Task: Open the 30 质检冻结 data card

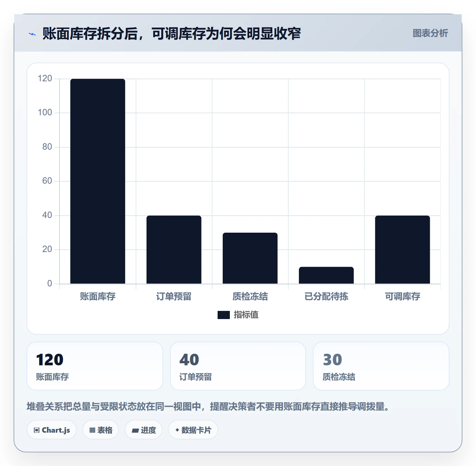Action: click(x=381, y=366)
